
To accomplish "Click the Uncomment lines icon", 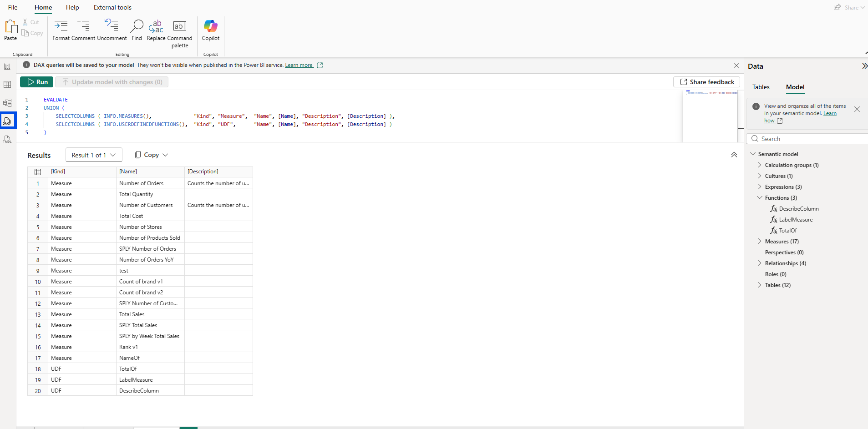I will click(112, 25).
